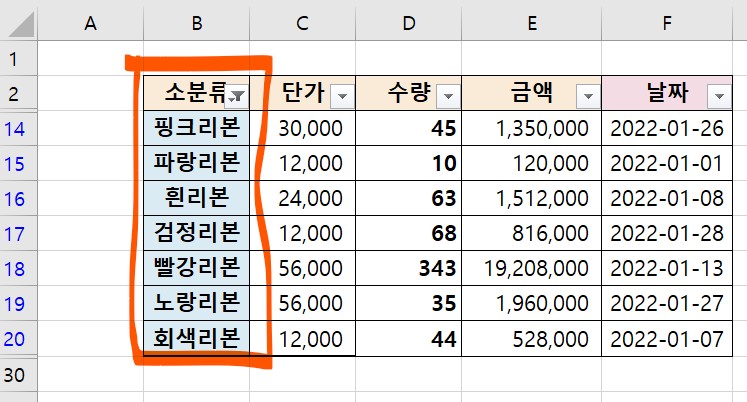Select the date cell 2022-01-01

667,163
